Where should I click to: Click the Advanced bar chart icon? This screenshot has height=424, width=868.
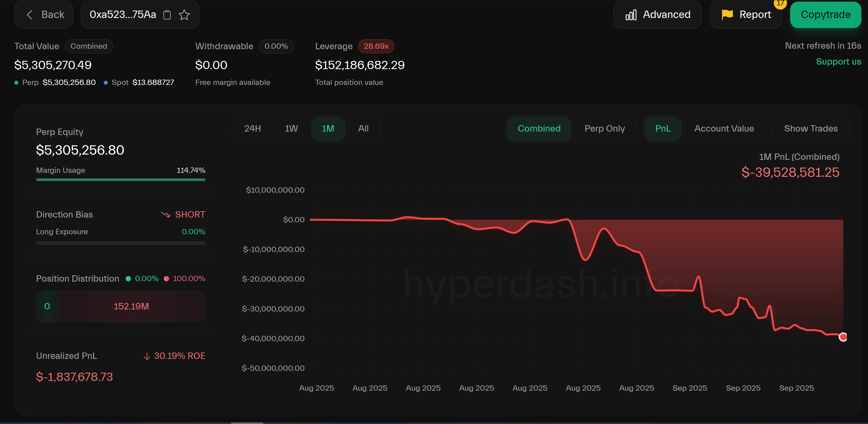tap(631, 15)
